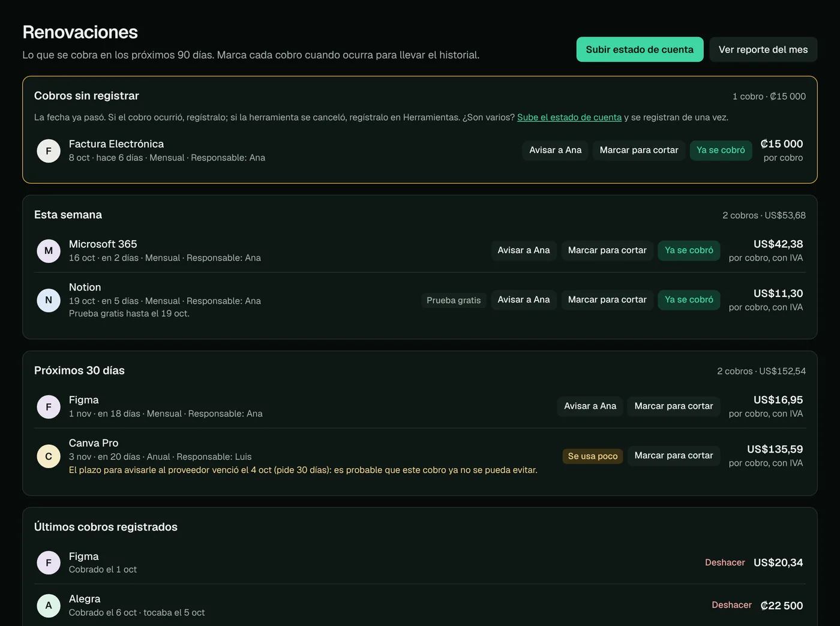Screen dimensions: 840x626
Task: Click the ₡22 500 amount
Action: (781, 606)
